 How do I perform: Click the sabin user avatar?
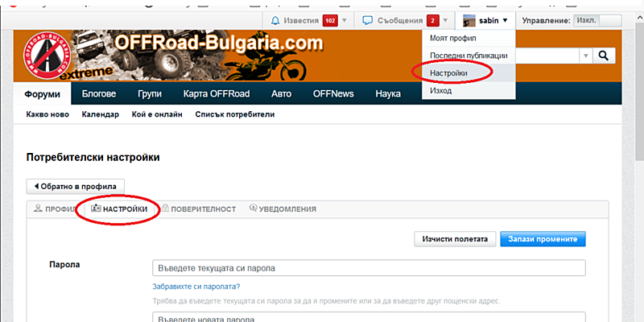tap(469, 21)
